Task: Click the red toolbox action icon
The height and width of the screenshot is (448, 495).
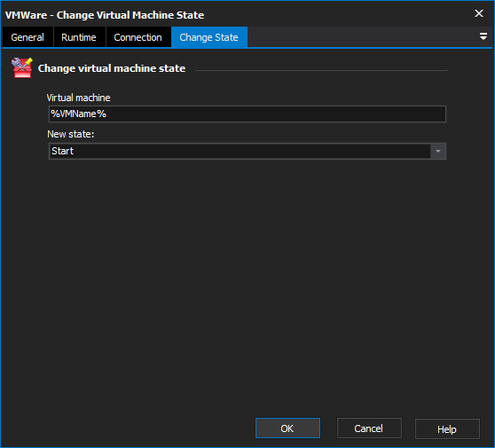Action: (22, 67)
